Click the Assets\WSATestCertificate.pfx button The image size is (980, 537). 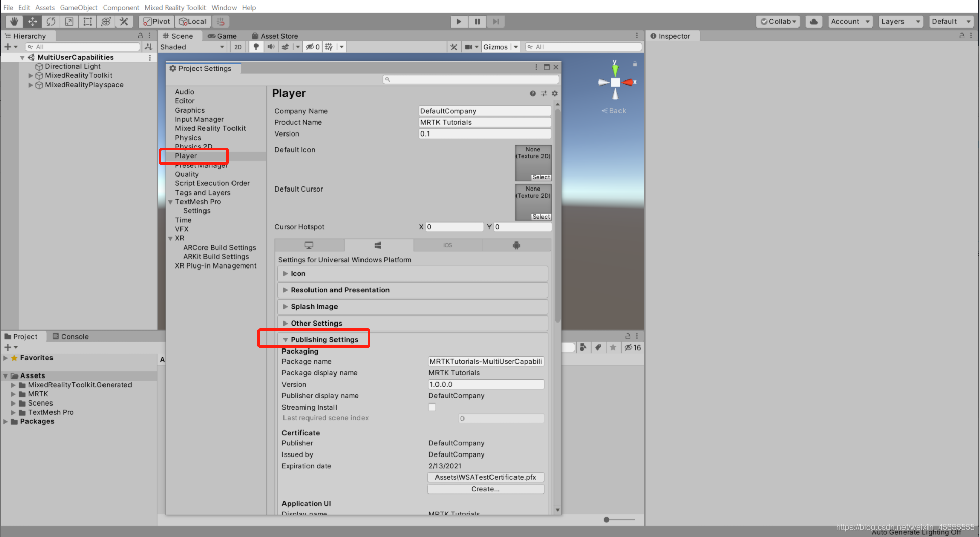[x=485, y=477]
